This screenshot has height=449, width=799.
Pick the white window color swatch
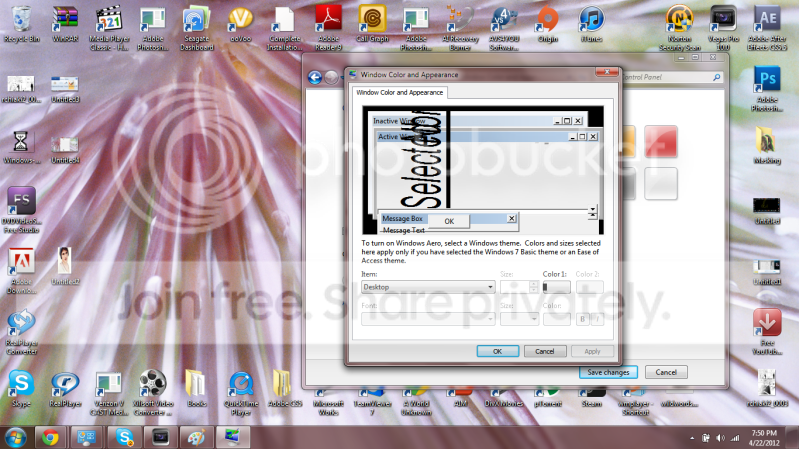[x=661, y=183]
